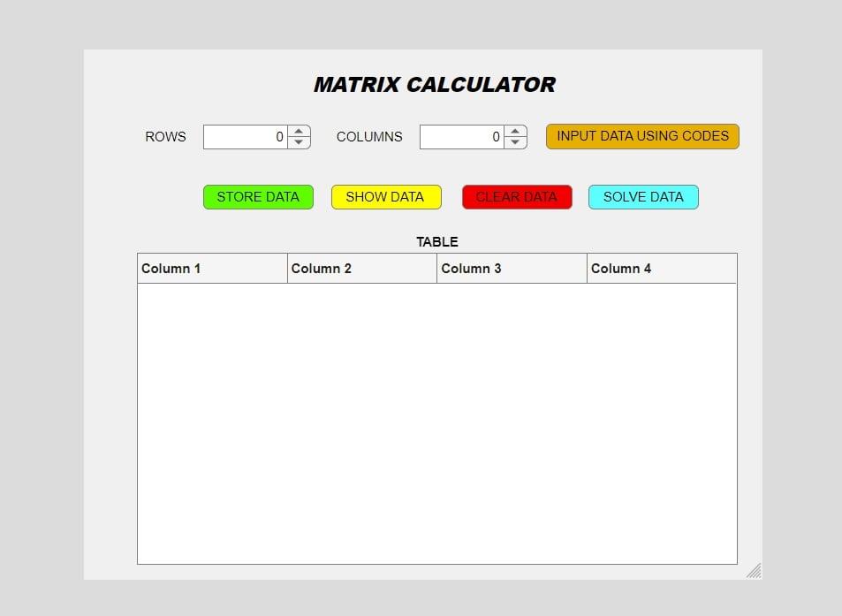Click the ROWS number input field
The width and height of the screenshot is (842, 616).
click(x=247, y=137)
